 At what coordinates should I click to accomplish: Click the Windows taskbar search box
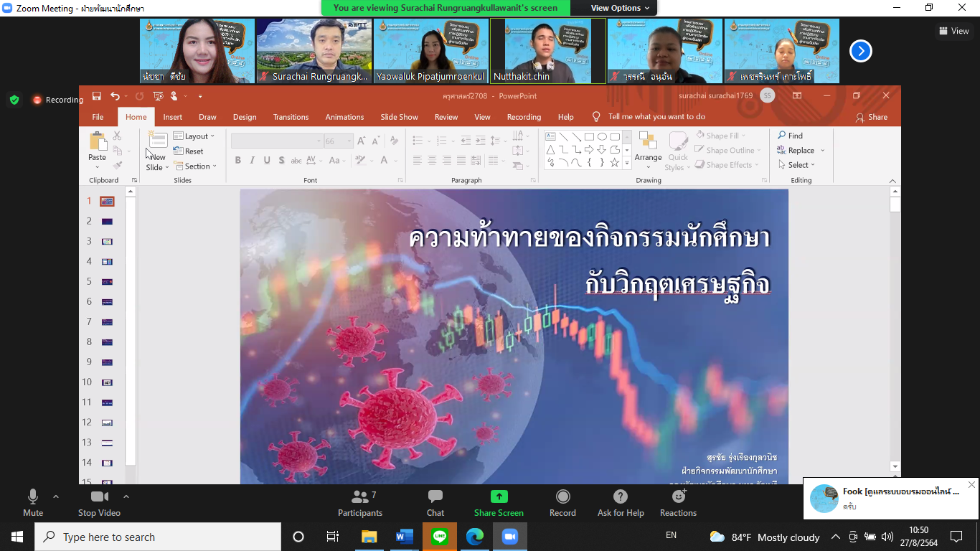[x=158, y=537]
